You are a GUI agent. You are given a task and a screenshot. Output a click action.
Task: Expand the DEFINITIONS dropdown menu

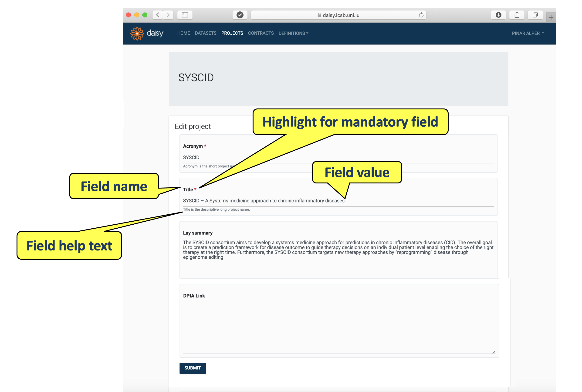293,33
